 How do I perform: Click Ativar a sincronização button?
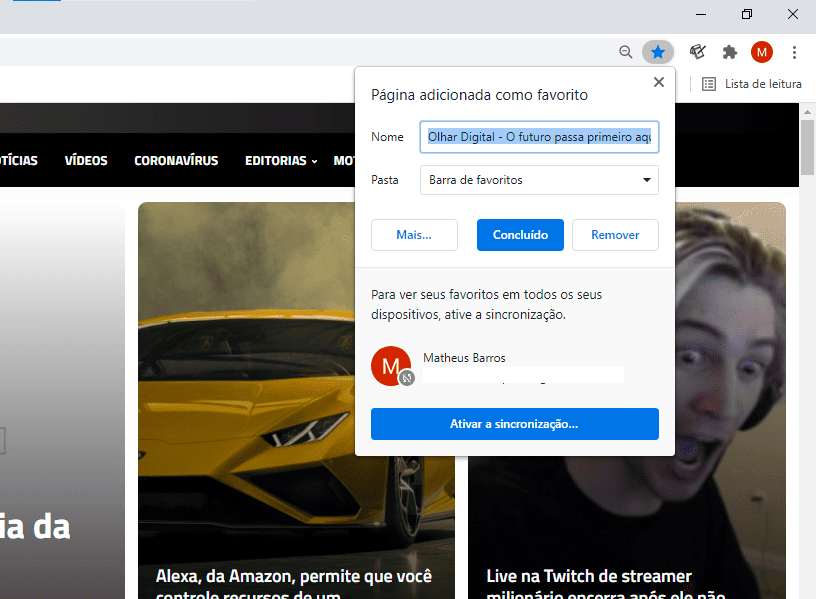click(515, 424)
